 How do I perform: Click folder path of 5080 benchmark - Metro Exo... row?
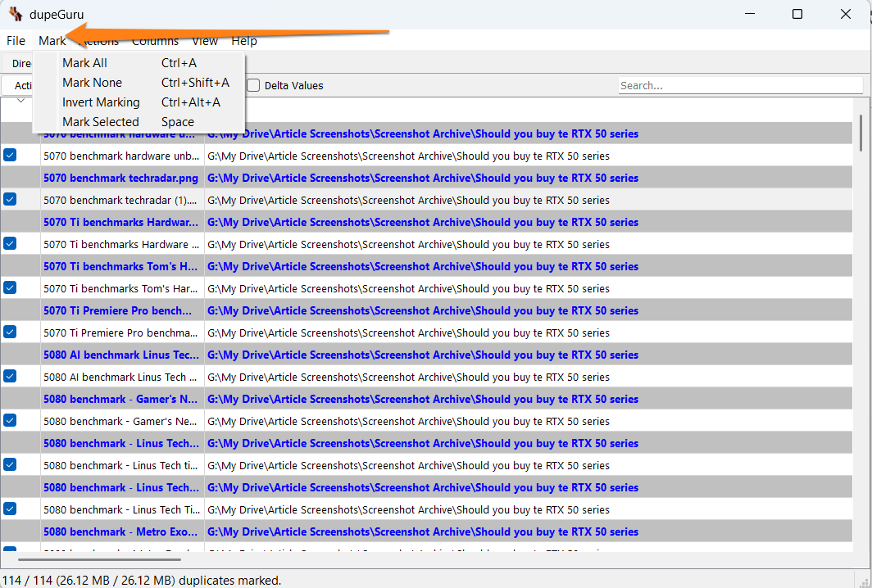coord(423,531)
